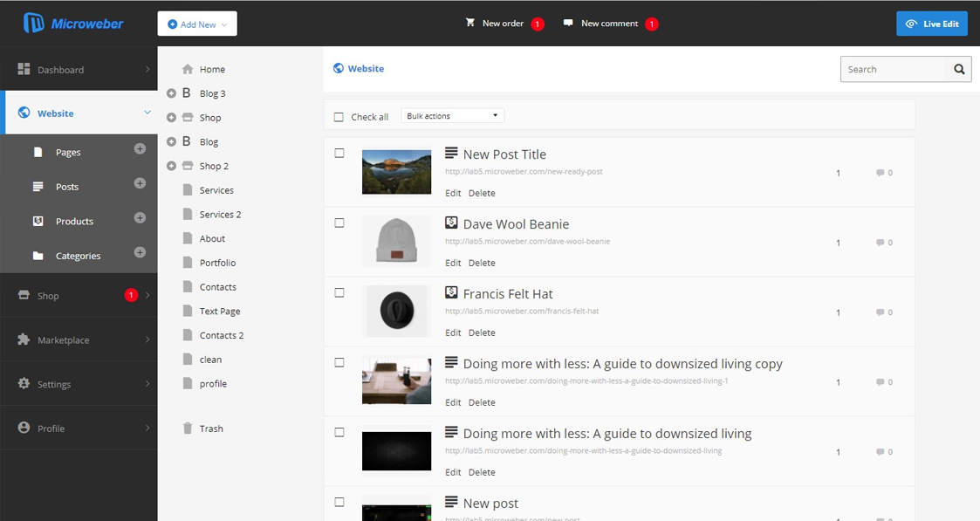Screen dimensions: 980x521
Task: Tick the Check all checkbox
Action: tap(339, 117)
